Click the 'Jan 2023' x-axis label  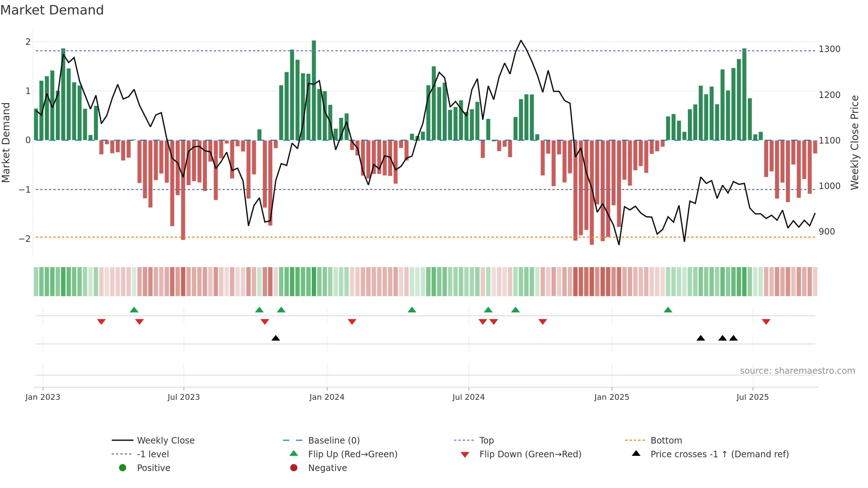[43, 397]
